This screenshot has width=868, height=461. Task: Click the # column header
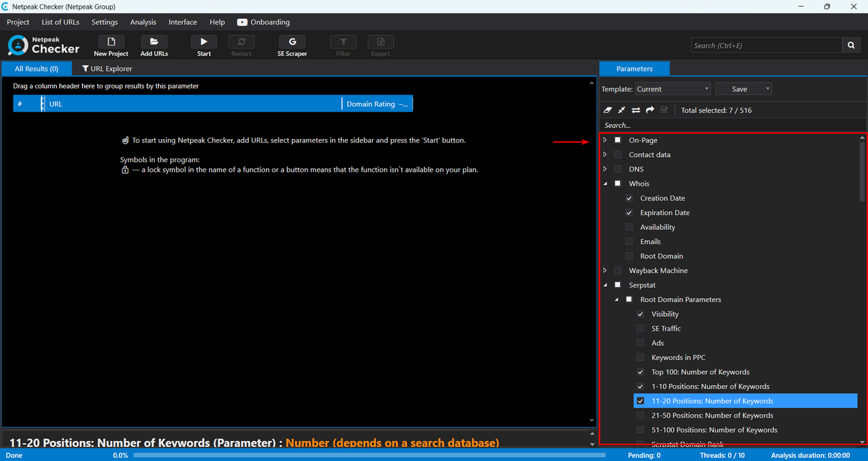[x=27, y=104]
